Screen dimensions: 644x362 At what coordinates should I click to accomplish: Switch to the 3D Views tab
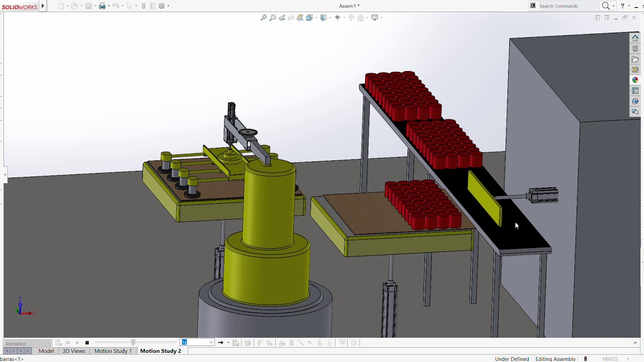click(74, 351)
